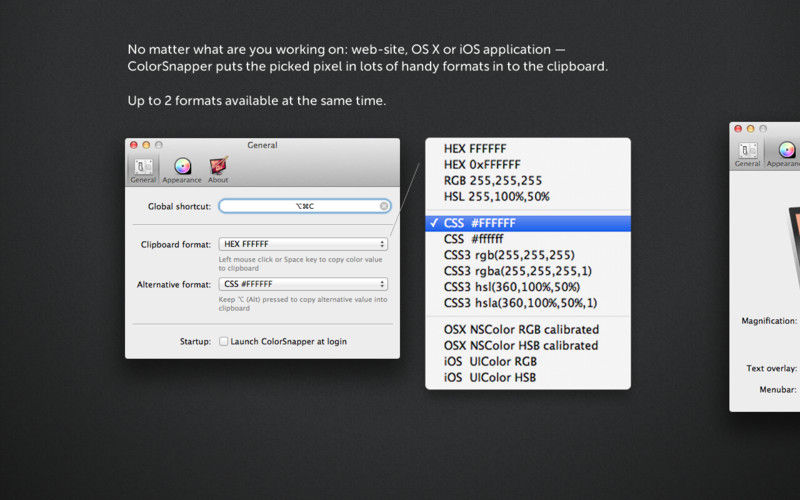Minimize the right-side preferences window
The image size is (800, 500).
[750, 129]
